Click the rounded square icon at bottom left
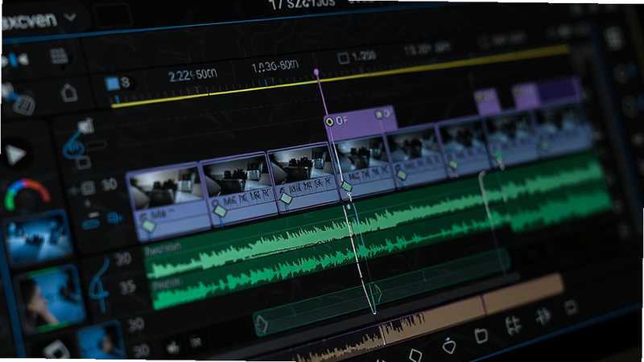The width and height of the screenshot is (644, 362). point(56,350)
